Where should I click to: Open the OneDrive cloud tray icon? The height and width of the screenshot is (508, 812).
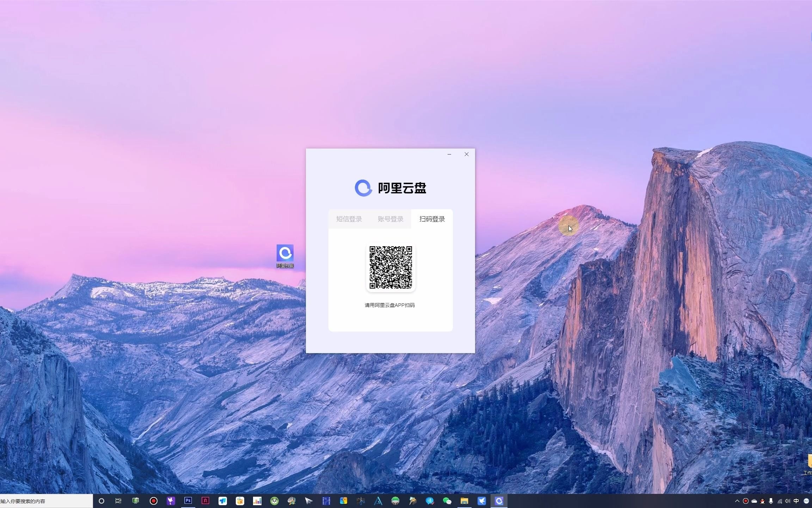tap(754, 501)
